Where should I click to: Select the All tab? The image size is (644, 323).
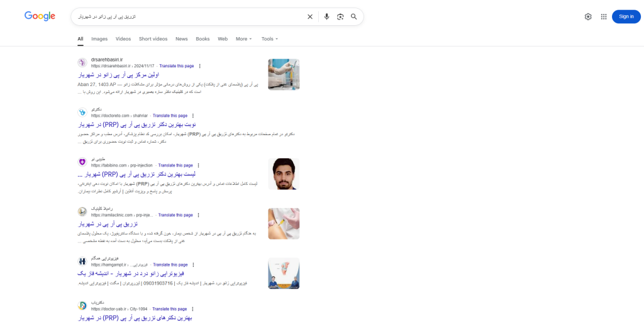coord(80,39)
